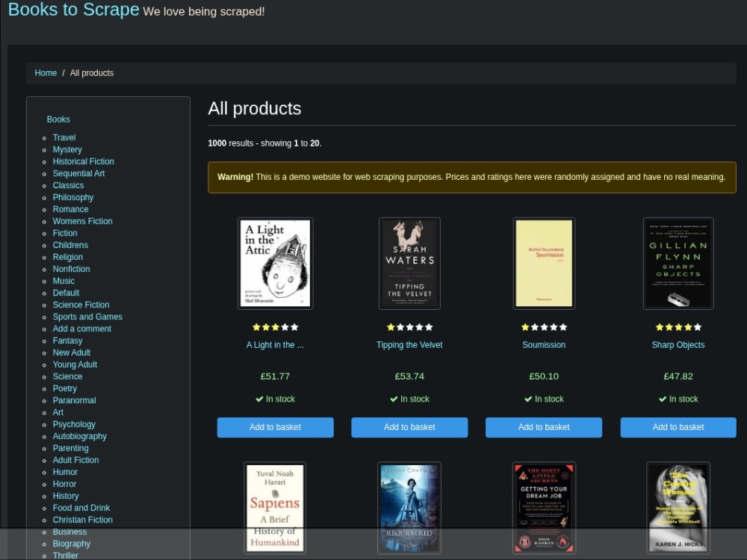
Task: Add A Light in the Attic to basket
Action: click(x=276, y=427)
